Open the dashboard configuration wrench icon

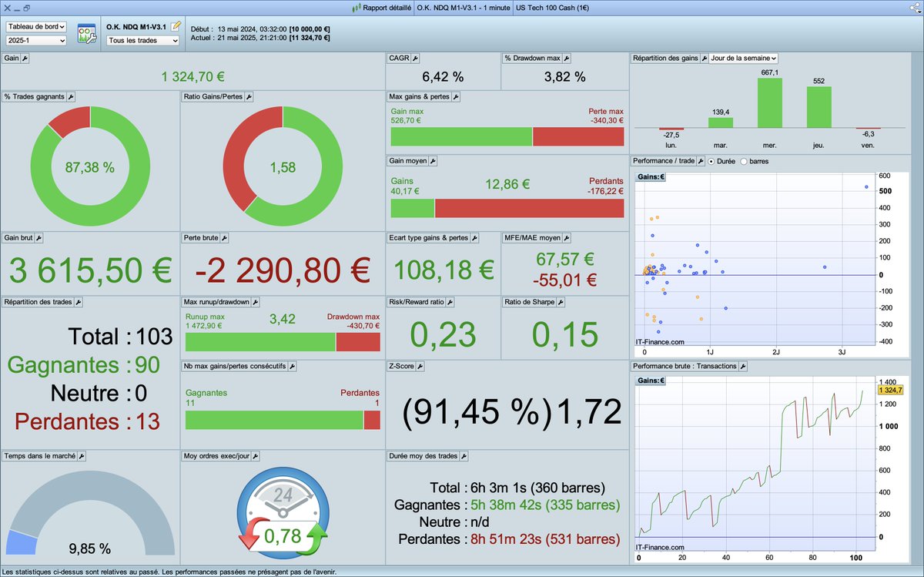pyautogui.click(x=86, y=33)
